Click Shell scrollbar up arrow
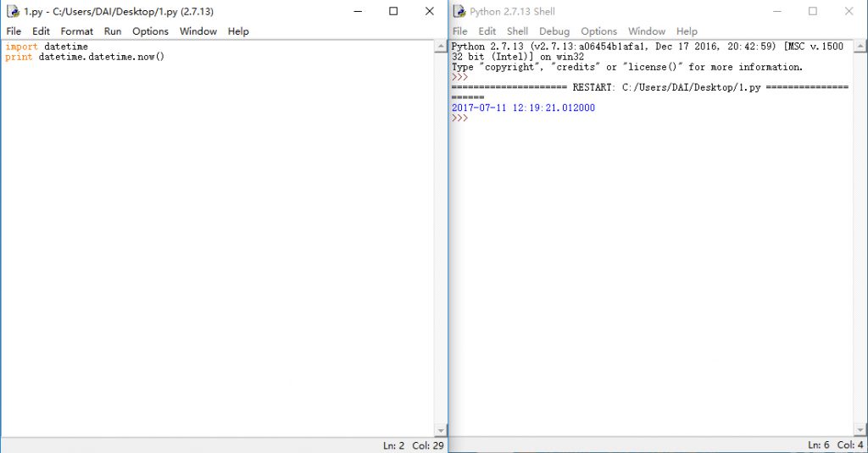Image resolution: width=868 pixels, height=453 pixels. (x=860, y=47)
